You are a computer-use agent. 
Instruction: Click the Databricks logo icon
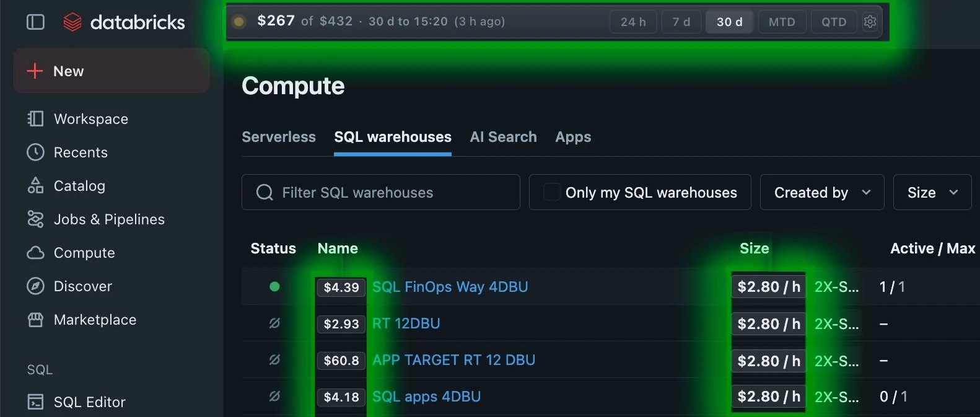coord(72,22)
